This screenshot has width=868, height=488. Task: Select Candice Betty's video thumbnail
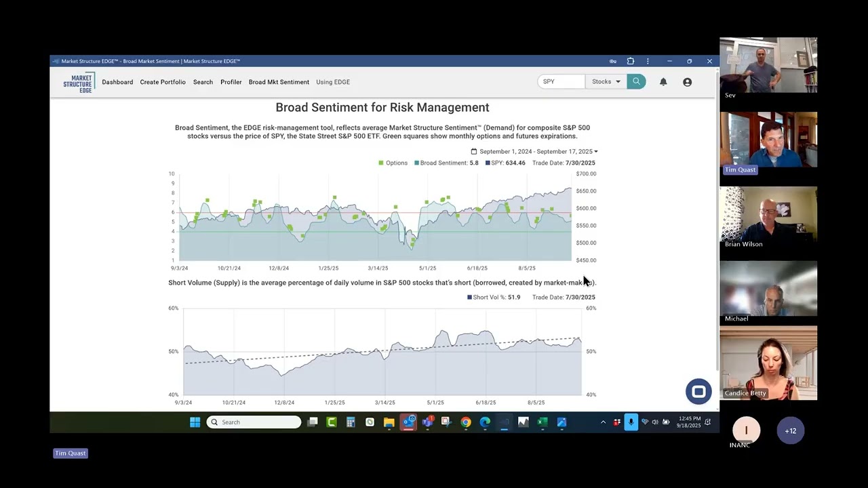(768, 363)
